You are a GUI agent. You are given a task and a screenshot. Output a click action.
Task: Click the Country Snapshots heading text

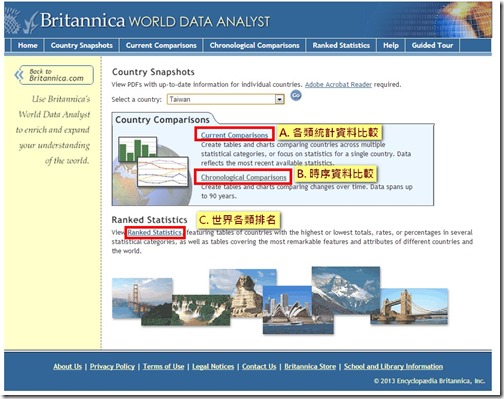(153, 72)
